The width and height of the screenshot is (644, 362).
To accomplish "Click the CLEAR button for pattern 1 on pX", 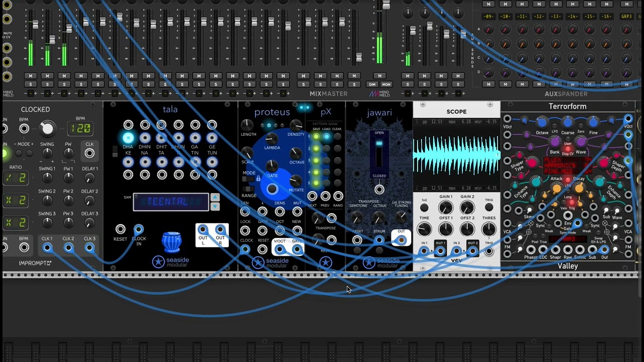I will pos(337,137).
